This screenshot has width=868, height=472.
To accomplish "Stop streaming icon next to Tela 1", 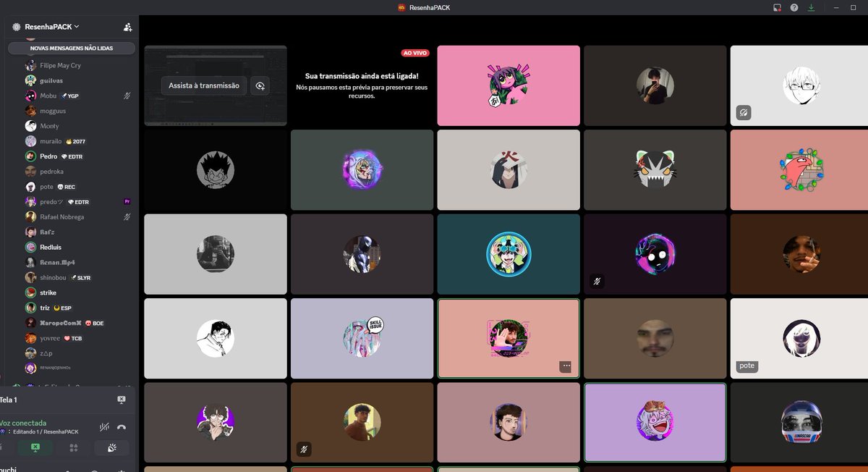I will (122, 400).
